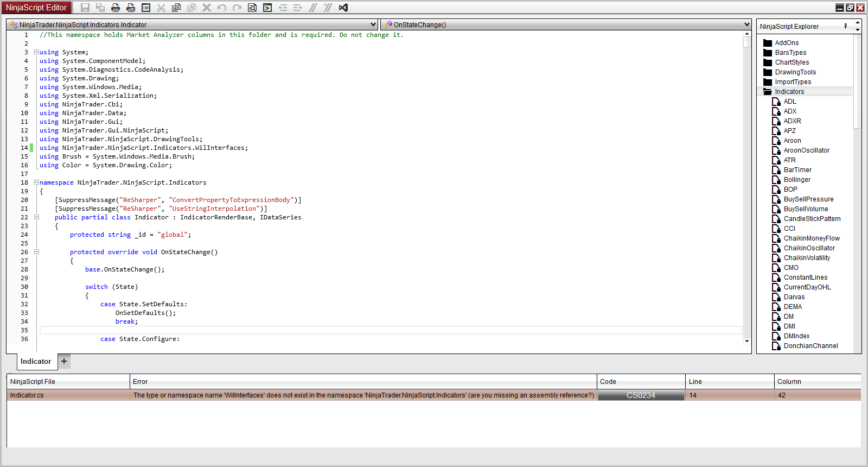Open the AddOns folder
Viewport: 868px width, 467px height.
pos(787,43)
